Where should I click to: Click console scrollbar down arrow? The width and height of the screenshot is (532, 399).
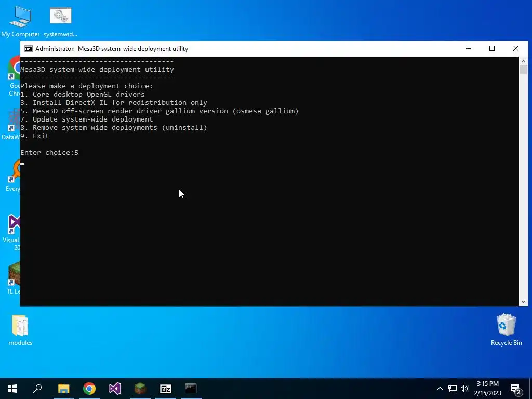click(x=523, y=302)
